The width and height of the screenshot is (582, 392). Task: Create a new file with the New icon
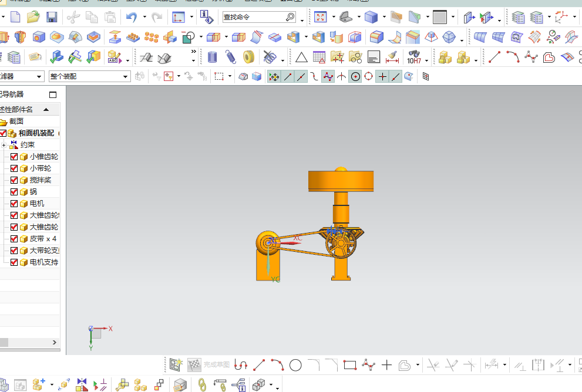coord(15,17)
